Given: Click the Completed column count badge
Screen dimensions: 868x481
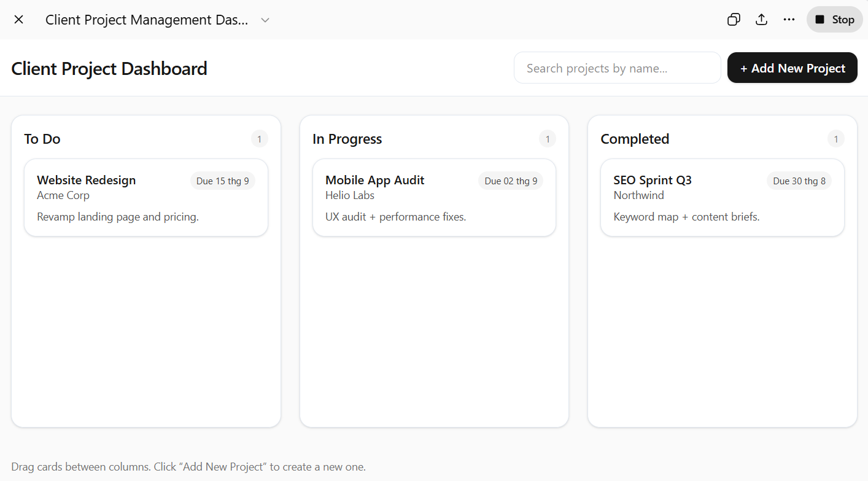Looking at the screenshot, I should tap(835, 139).
